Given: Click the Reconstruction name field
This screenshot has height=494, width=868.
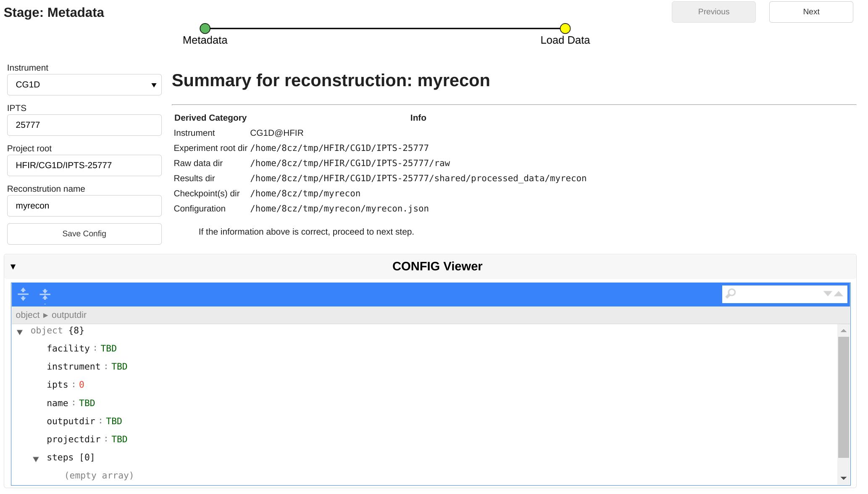Looking at the screenshot, I should pos(84,206).
